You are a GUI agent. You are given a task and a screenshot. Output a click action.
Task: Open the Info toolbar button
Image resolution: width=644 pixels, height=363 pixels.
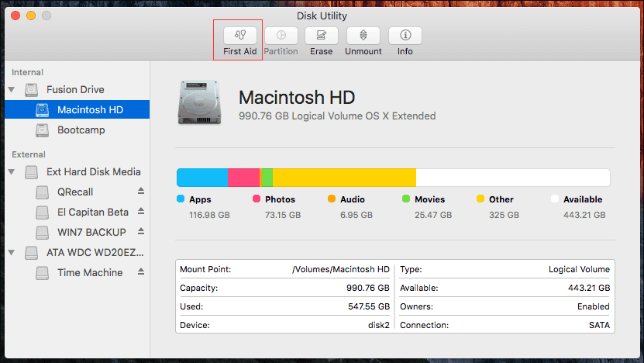pos(405,36)
